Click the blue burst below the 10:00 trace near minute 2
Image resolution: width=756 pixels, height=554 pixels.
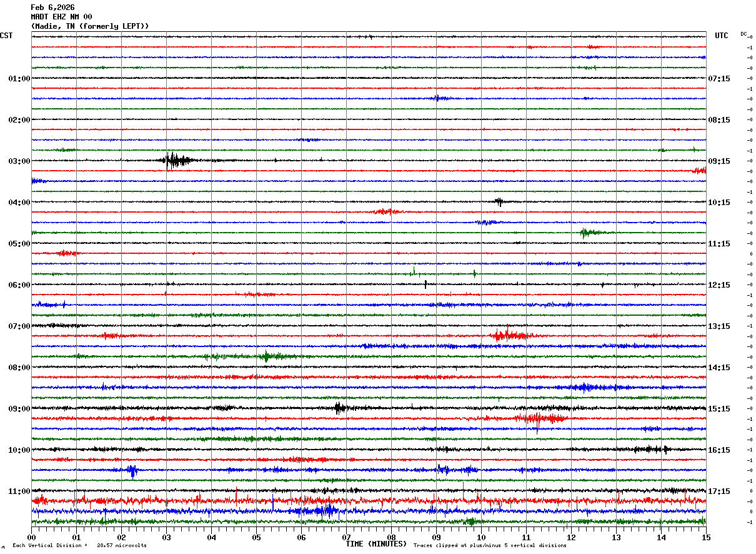(132, 470)
